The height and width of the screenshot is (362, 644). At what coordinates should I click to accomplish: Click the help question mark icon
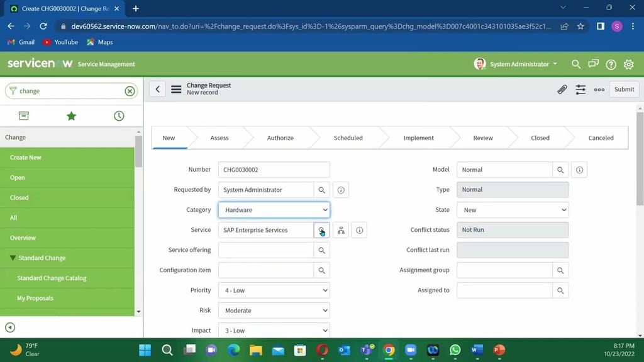click(x=610, y=64)
